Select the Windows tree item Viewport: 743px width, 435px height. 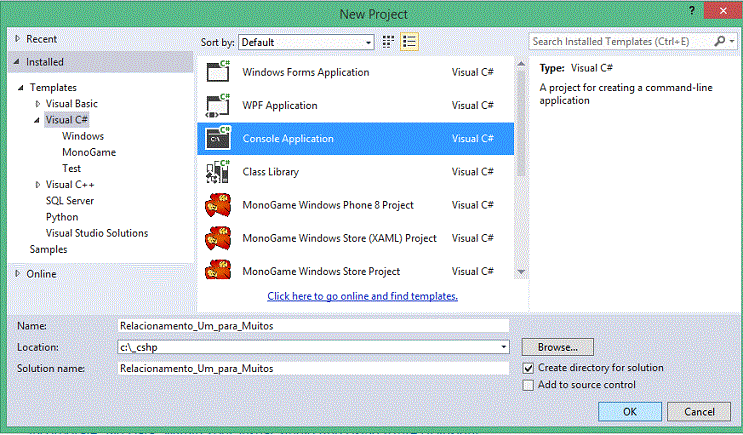click(83, 136)
